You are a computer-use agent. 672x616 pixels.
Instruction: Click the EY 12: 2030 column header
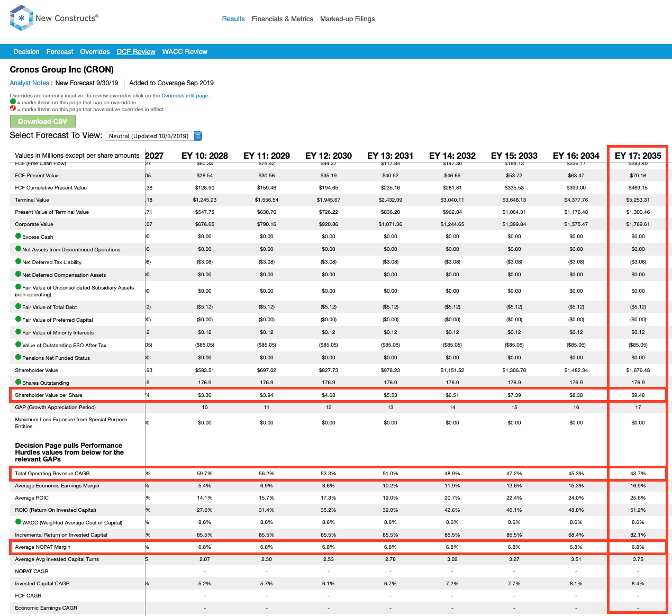click(329, 156)
